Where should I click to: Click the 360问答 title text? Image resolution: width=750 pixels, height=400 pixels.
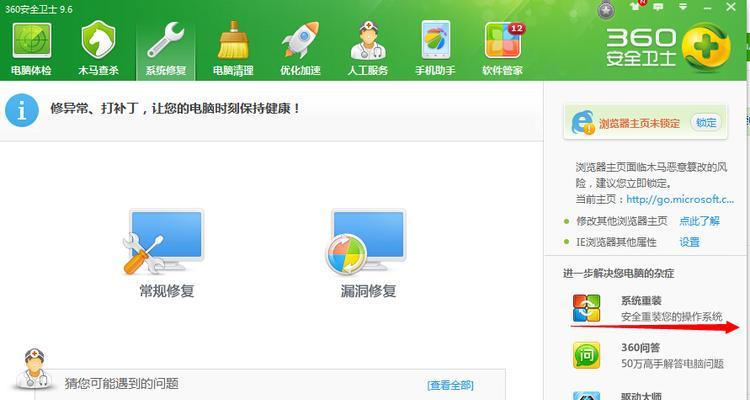click(640, 348)
